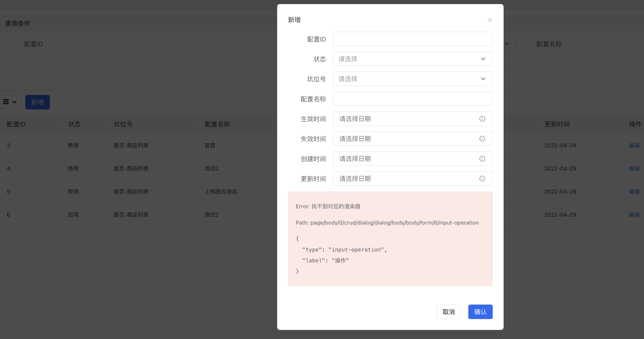Click 编辑 link for row with ID 5
Viewport: 644px width, 339px height.
coord(634,192)
